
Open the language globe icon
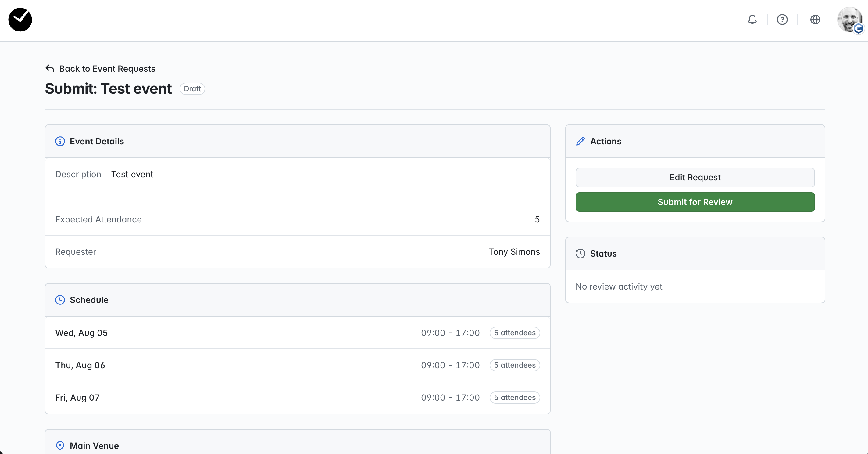point(815,20)
